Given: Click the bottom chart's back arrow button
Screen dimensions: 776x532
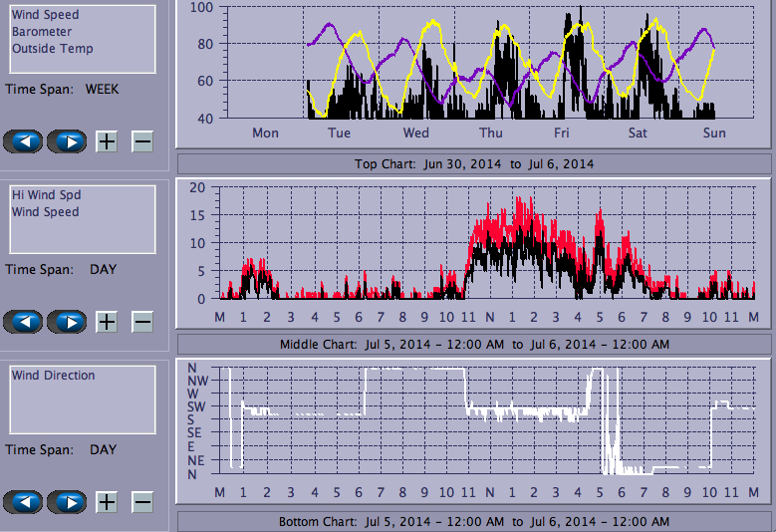Looking at the screenshot, I should click(x=23, y=502).
